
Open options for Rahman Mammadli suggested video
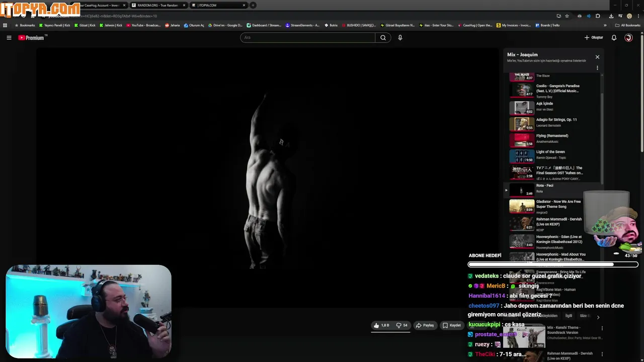pyautogui.click(x=602, y=354)
